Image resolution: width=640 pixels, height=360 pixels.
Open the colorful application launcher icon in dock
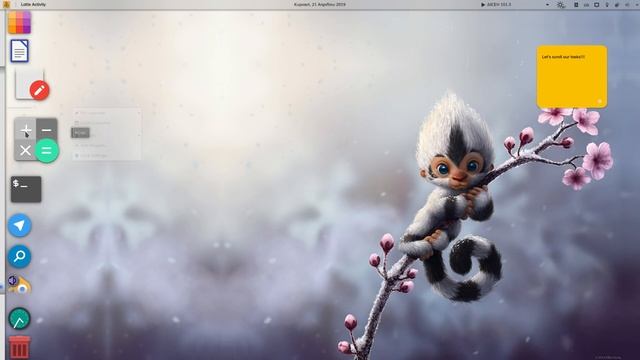click(19, 22)
